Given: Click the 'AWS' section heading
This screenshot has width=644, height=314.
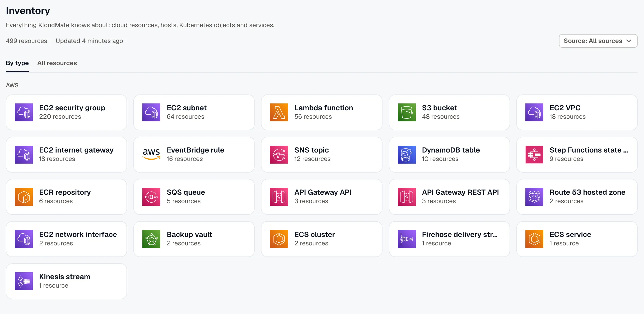Looking at the screenshot, I should click(12, 85).
